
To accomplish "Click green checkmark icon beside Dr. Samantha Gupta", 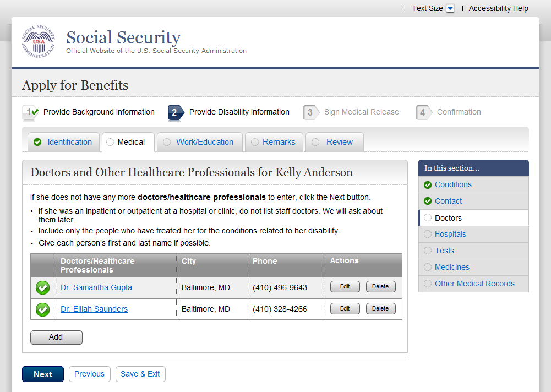I will pyautogui.click(x=42, y=288).
